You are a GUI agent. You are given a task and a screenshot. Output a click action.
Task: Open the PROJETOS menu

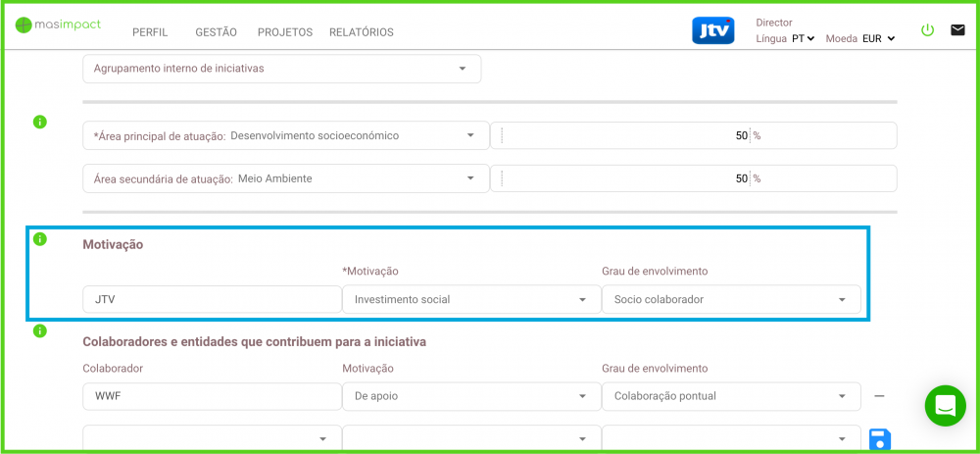pyautogui.click(x=285, y=32)
